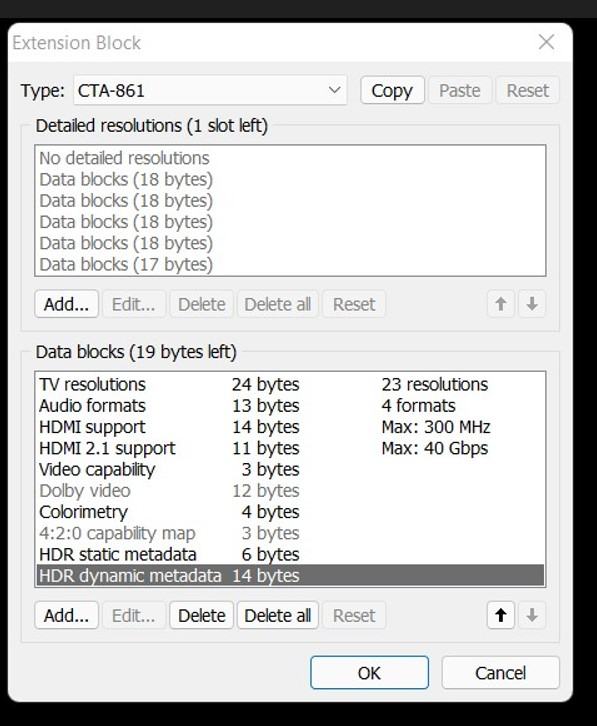Click up arrow under Detailed resolutions list
597x726 pixels.
pyautogui.click(x=500, y=304)
